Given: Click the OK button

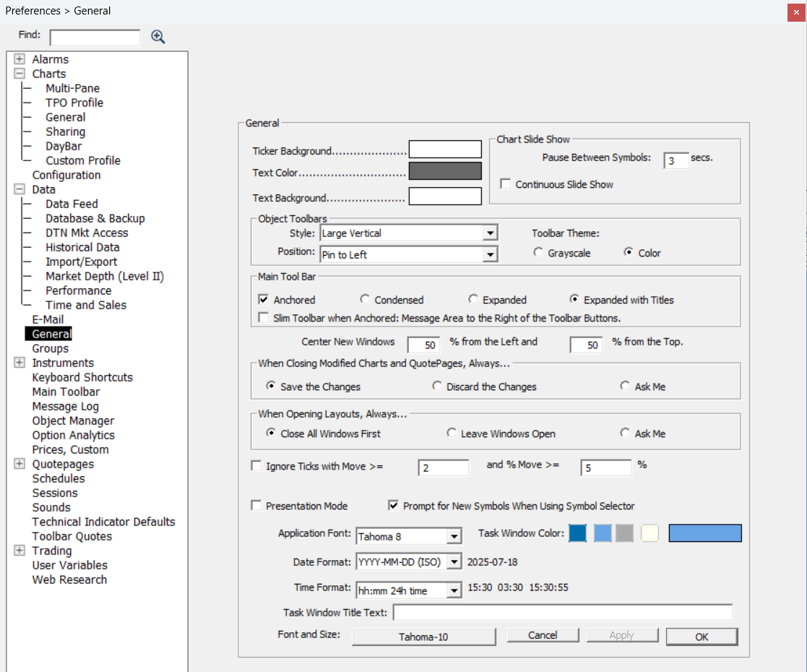Looking at the screenshot, I should coord(702,637).
